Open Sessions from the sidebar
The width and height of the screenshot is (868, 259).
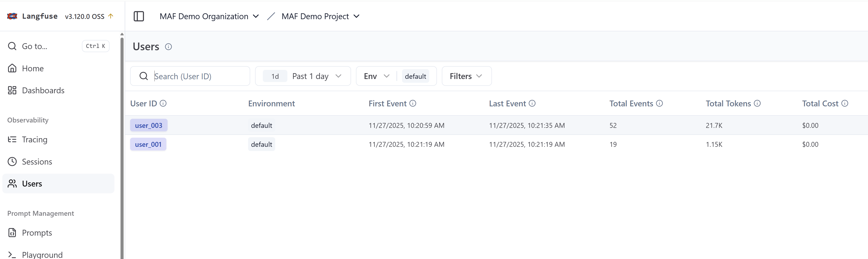click(x=37, y=162)
